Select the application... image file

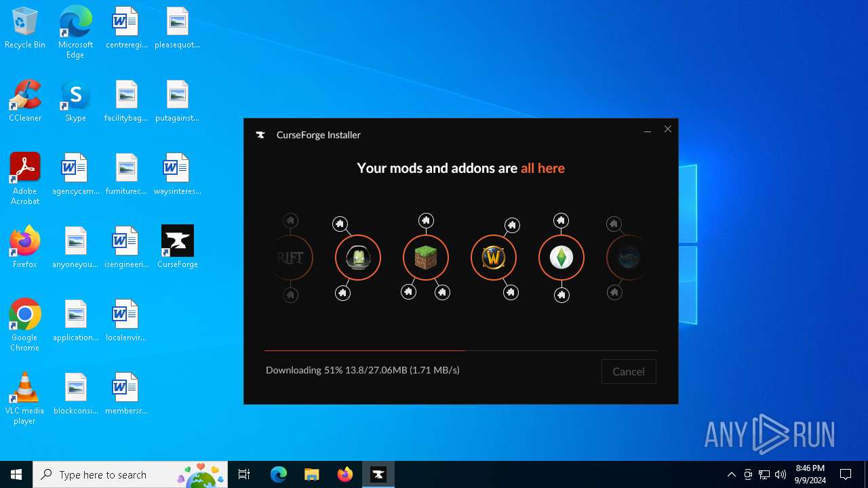[75, 320]
